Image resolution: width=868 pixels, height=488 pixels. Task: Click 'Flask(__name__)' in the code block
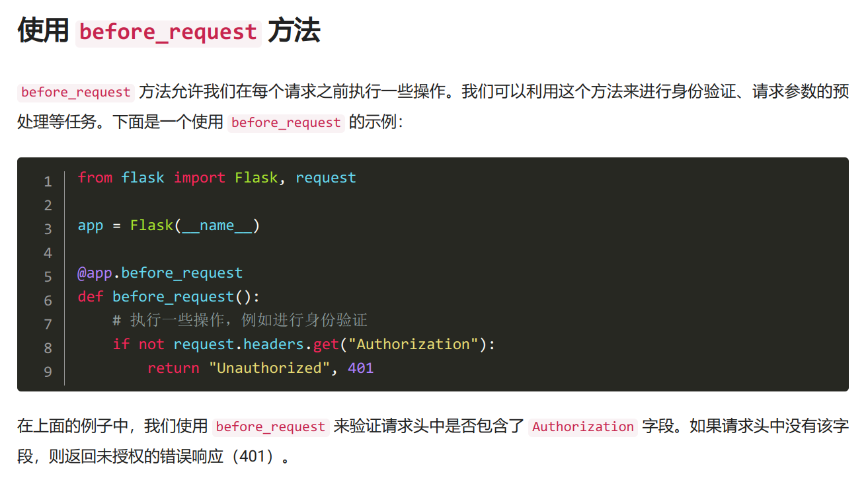pyautogui.click(x=195, y=225)
